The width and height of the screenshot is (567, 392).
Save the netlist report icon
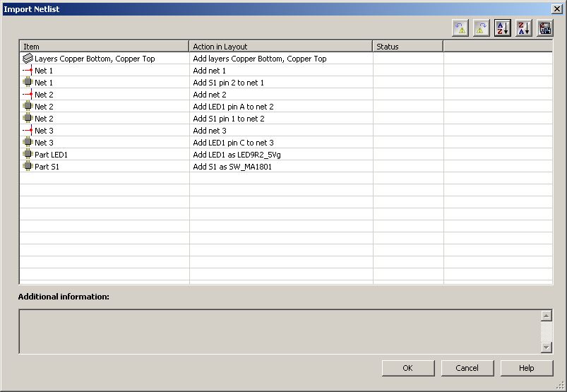coord(545,28)
